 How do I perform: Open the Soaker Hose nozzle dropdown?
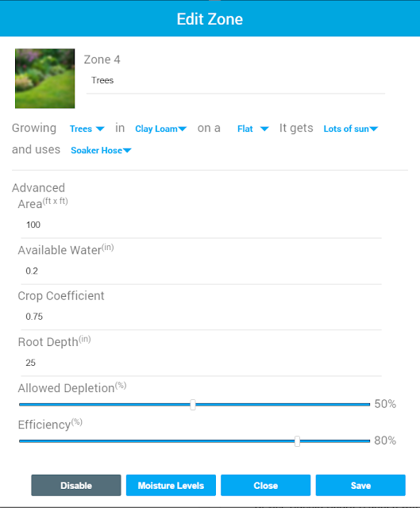pyautogui.click(x=101, y=150)
